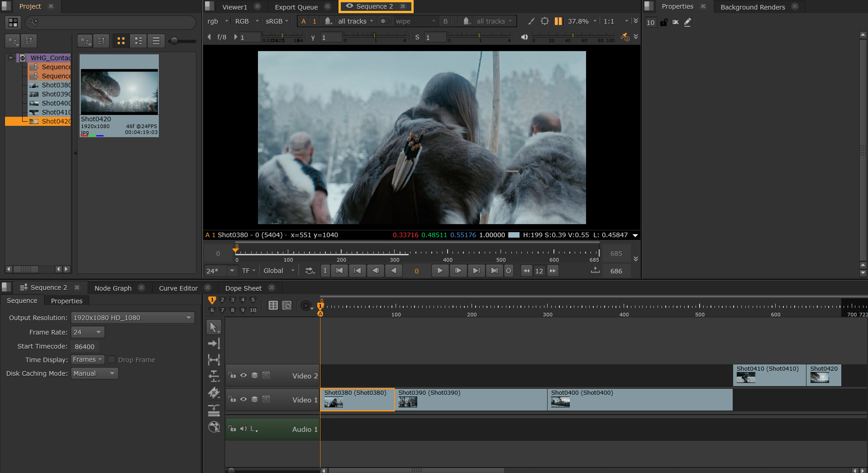Select the arrow multi-tool in timeline toolbar
The image size is (868, 473).
pyautogui.click(x=214, y=327)
